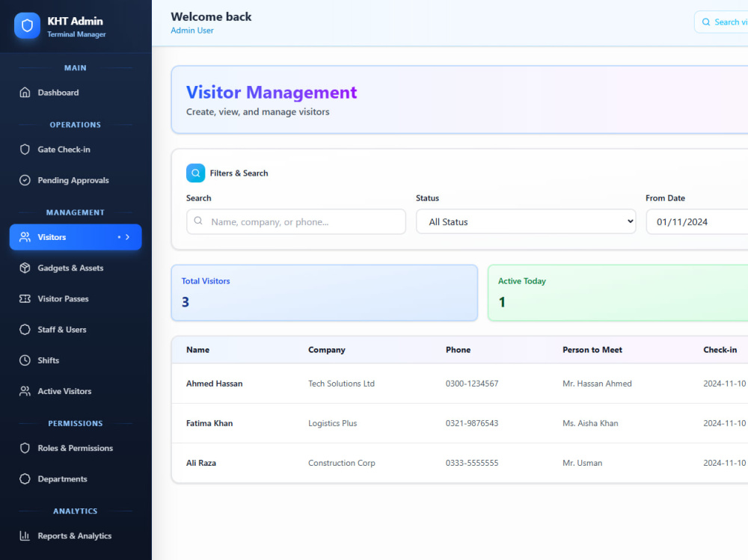Click company Construction Corp

pyautogui.click(x=342, y=463)
